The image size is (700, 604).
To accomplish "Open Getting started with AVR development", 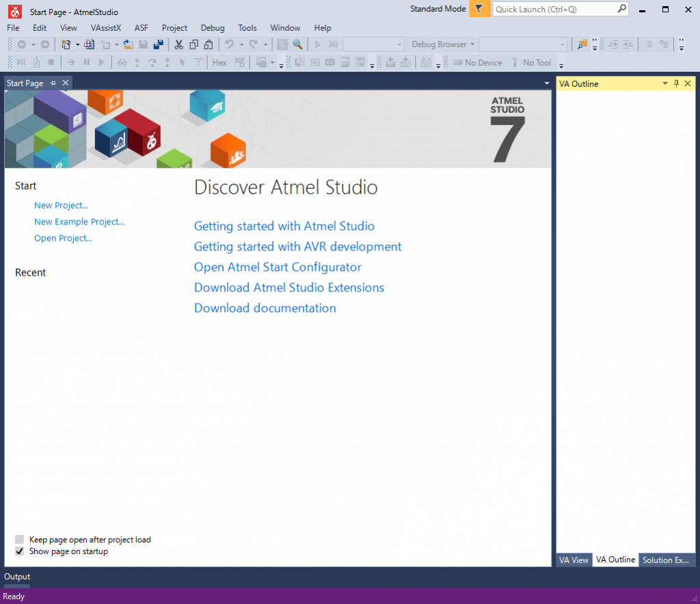I will tap(297, 246).
